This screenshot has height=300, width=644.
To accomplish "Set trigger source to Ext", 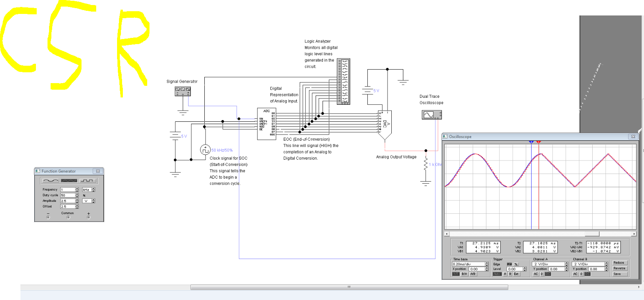I will tap(516, 274).
